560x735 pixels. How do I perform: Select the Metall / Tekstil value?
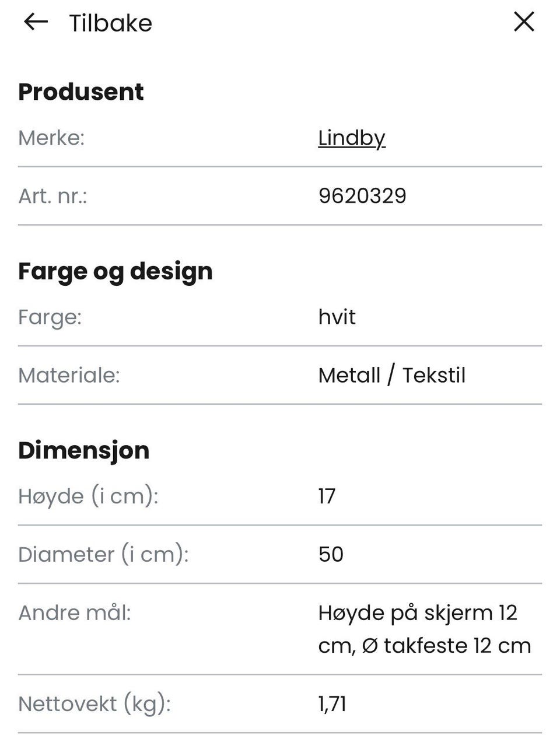tap(391, 375)
